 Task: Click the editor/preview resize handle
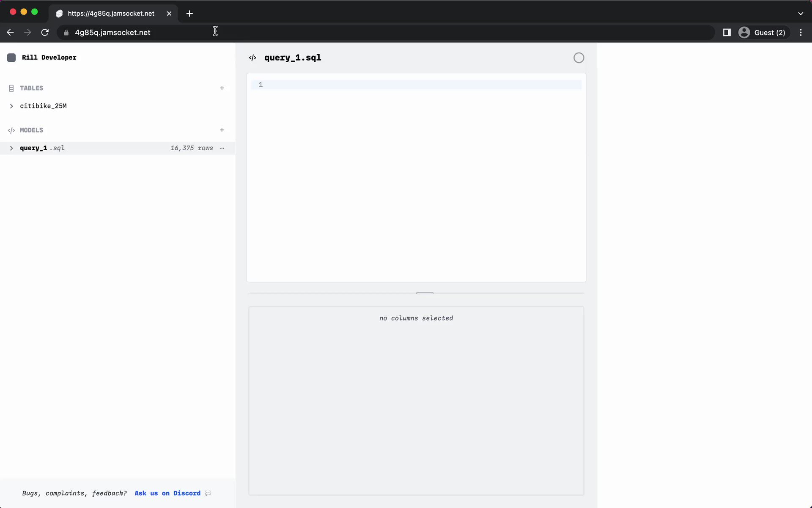tap(425, 293)
